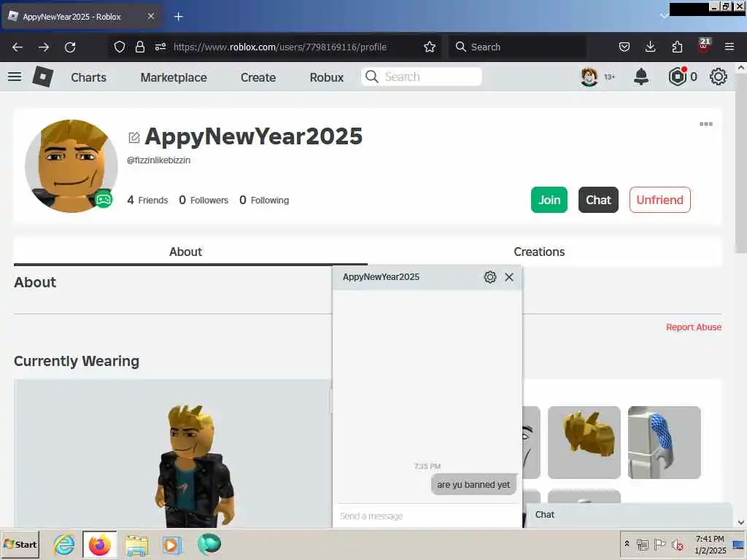Open the file explorer taskbar icon
Screen dimensions: 747x560
(136, 544)
